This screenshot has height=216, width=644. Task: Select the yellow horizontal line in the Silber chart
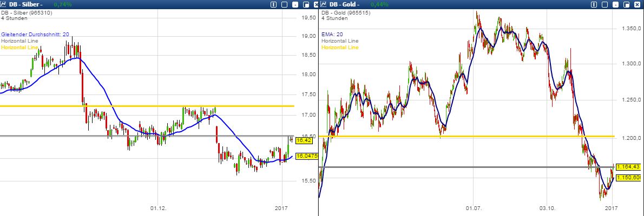pos(147,106)
